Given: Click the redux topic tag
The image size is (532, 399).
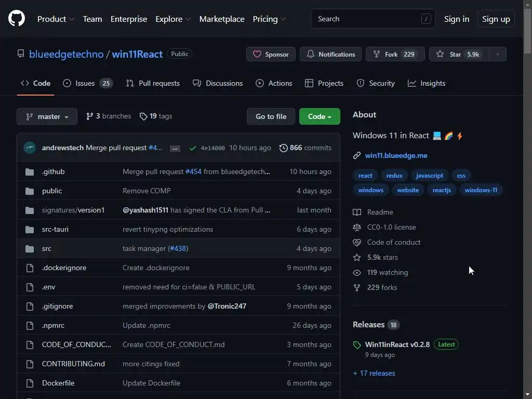Looking at the screenshot, I should click(x=394, y=176).
